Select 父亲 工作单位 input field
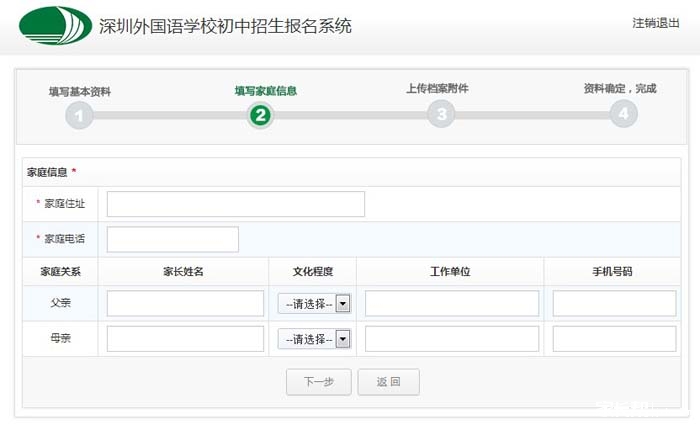The height and width of the screenshot is (425, 700). pyautogui.click(x=451, y=304)
